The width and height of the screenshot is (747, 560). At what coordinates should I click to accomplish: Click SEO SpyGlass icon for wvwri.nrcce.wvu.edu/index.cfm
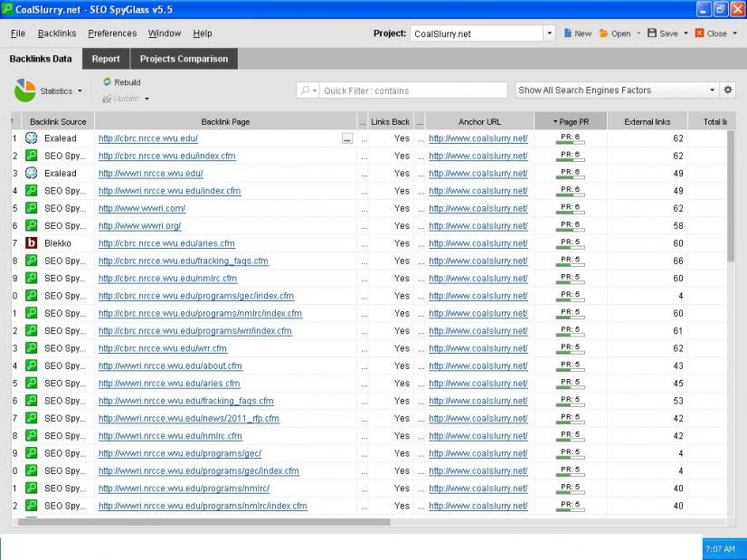click(x=32, y=191)
